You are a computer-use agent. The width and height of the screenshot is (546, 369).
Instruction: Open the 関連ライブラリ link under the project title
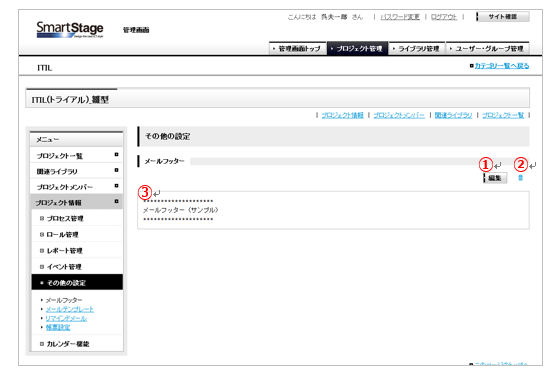coord(453,115)
